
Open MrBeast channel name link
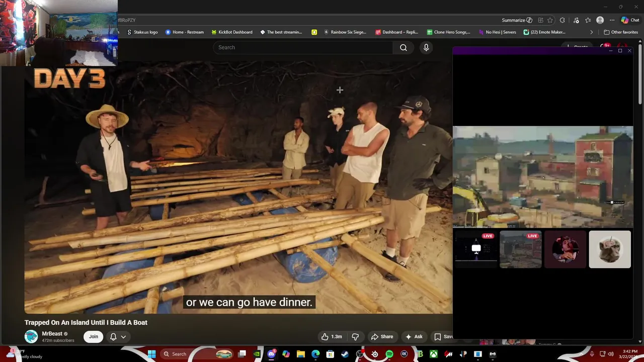coord(52,334)
